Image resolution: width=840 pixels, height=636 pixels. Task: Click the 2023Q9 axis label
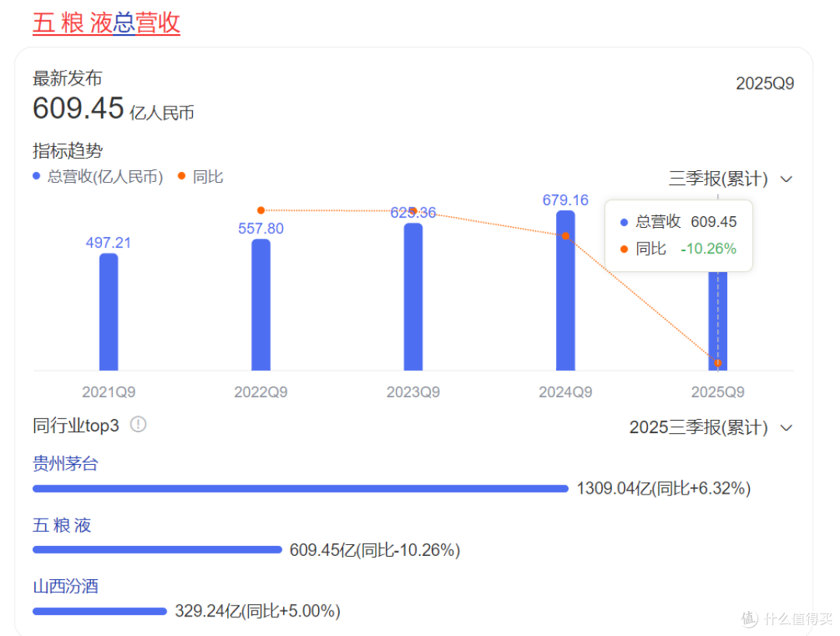[413, 393]
